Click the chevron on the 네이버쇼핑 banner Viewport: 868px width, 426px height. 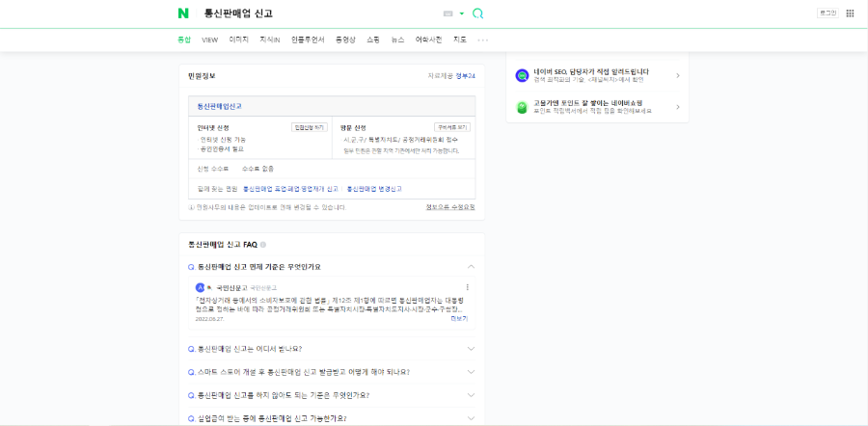(678, 107)
